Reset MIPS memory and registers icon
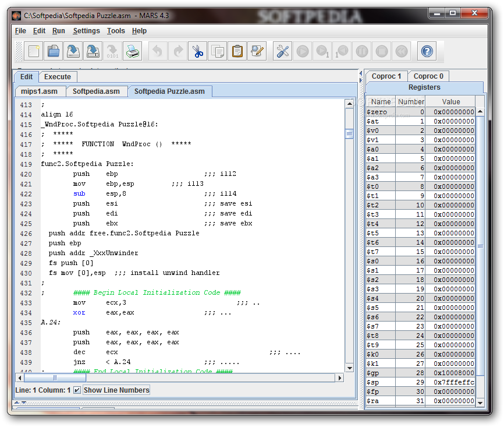The height and width of the screenshot is (427, 504). [402, 51]
